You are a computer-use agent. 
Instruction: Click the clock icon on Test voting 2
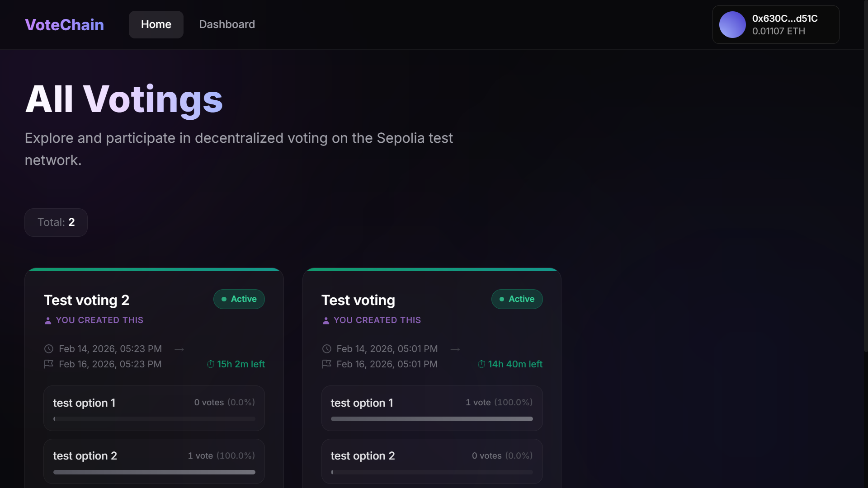[48, 348]
